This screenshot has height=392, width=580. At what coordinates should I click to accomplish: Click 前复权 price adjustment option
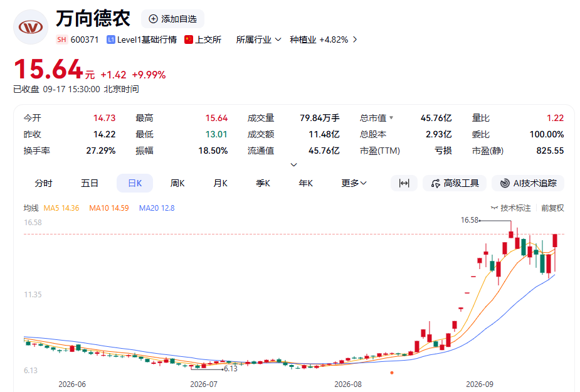tap(552, 208)
